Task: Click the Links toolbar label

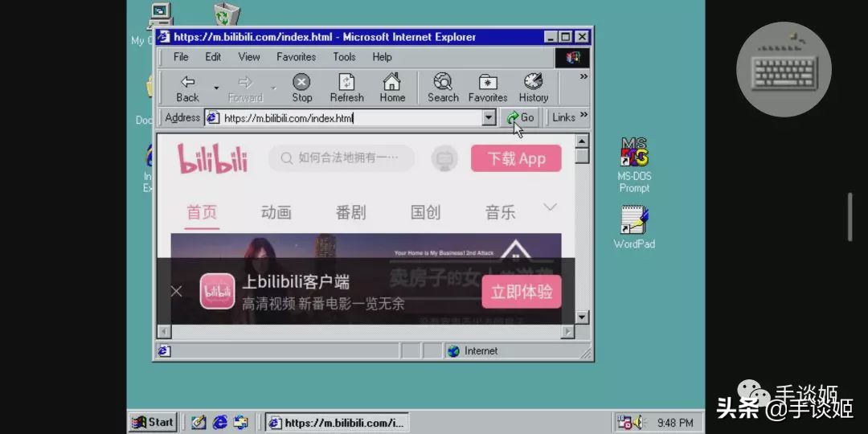Action: 563,117
